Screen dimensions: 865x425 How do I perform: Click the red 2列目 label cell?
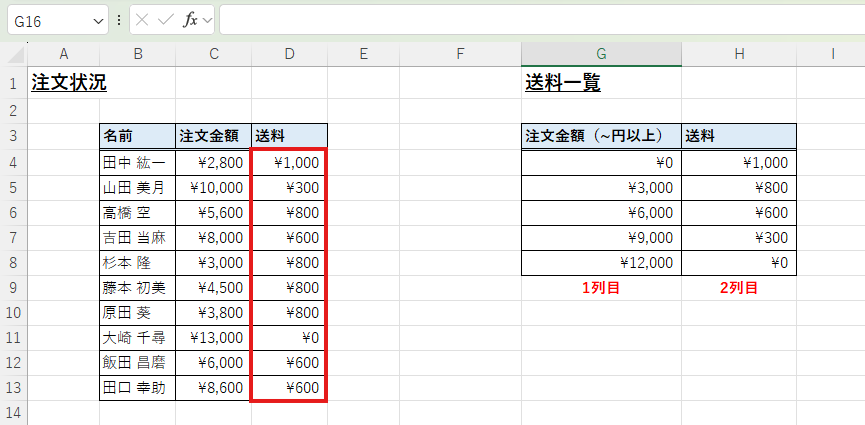pyautogui.click(x=738, y=288)
